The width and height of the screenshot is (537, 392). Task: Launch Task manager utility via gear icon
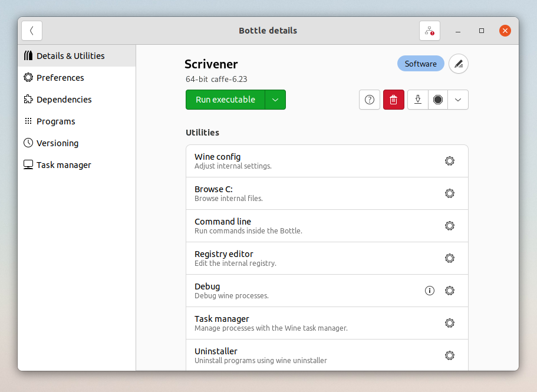(450, 323)
